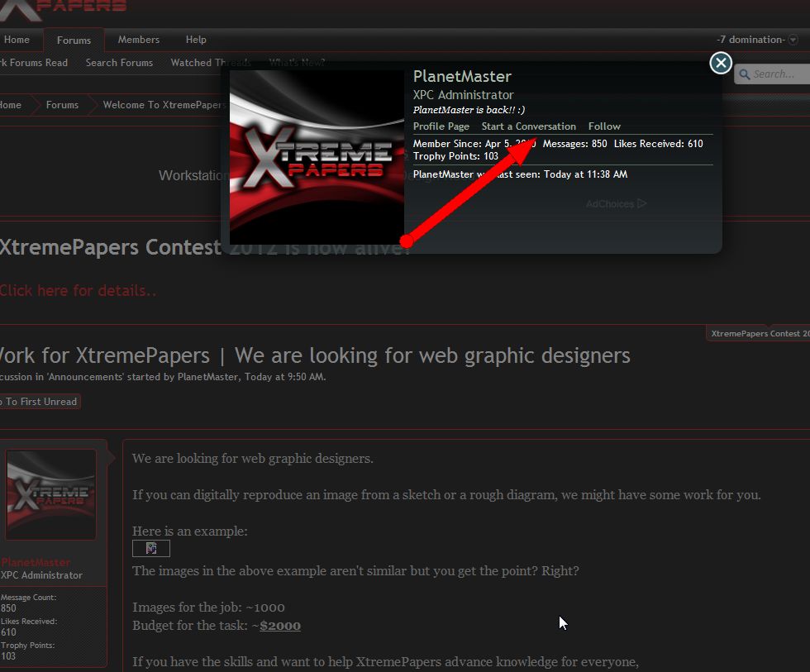This screenshot has height=672, width=810.
Task: Click XPC Administrator title in member card
Action: click(463, 95)
